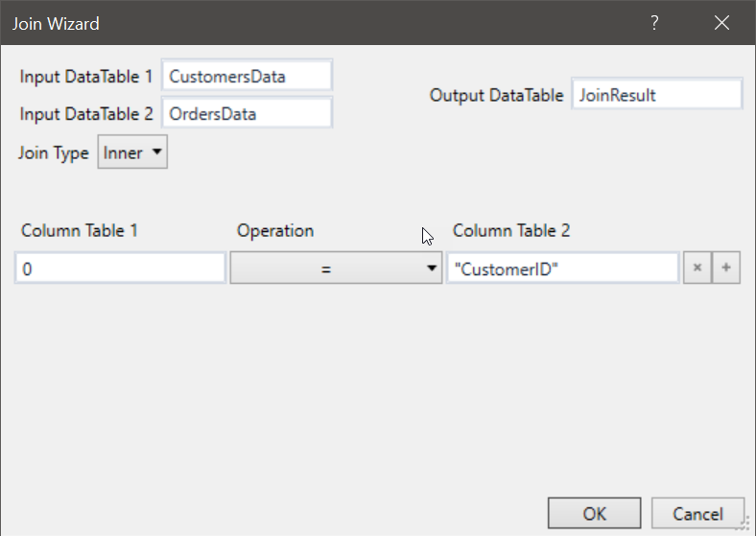Close the Join Wizard dialog

point(721,23)
